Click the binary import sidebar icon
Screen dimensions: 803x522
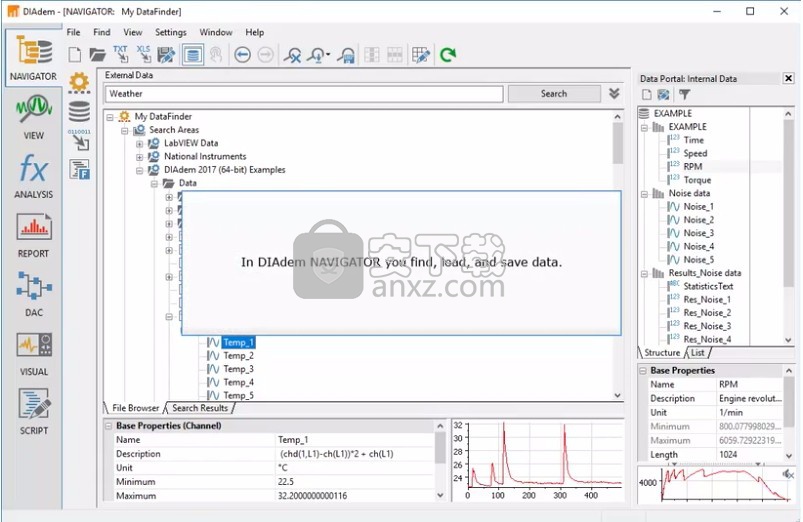(79, 139)
